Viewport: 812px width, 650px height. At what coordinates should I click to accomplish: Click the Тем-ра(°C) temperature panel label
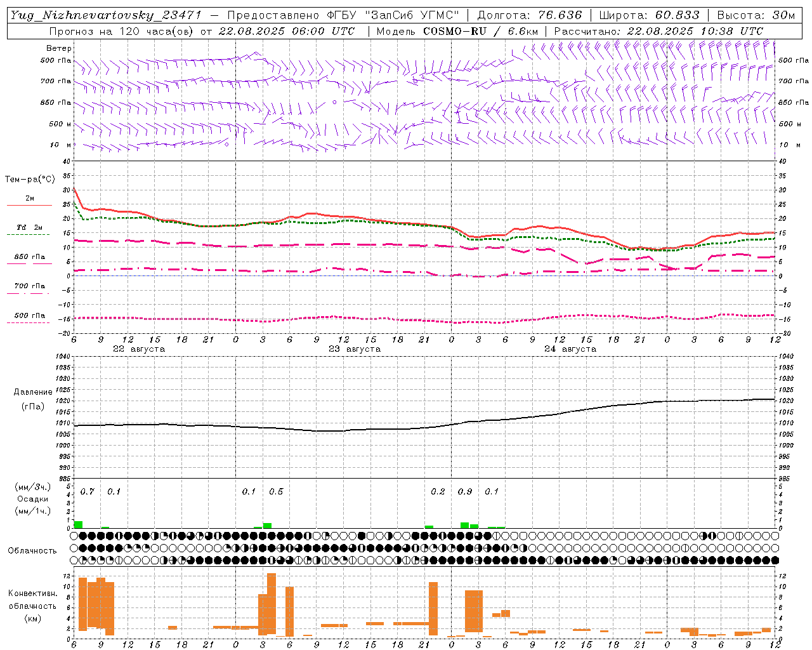[x=30, y=180]
